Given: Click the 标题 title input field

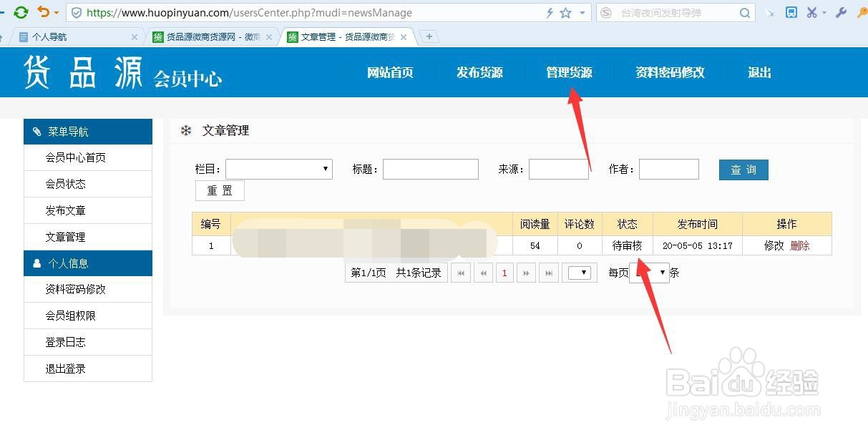Looking at the screenshot, I should click(x=430, y=169).
